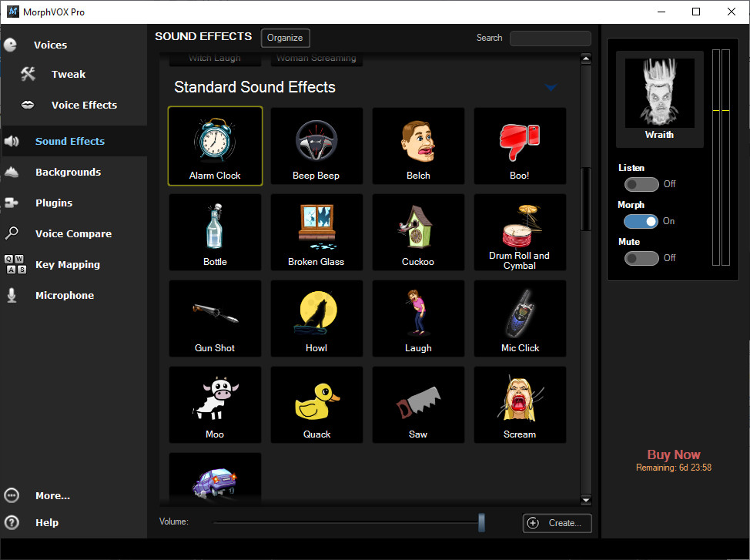Open the Help menu
750x560 pixels.
[47, 522]
